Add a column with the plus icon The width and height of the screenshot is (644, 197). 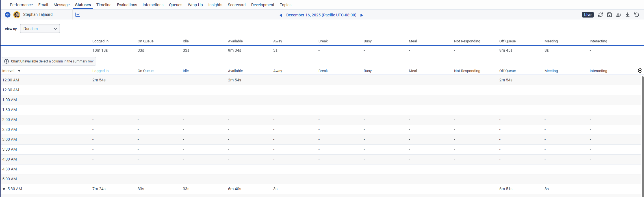pyautogui.click(x=640, y=71)
